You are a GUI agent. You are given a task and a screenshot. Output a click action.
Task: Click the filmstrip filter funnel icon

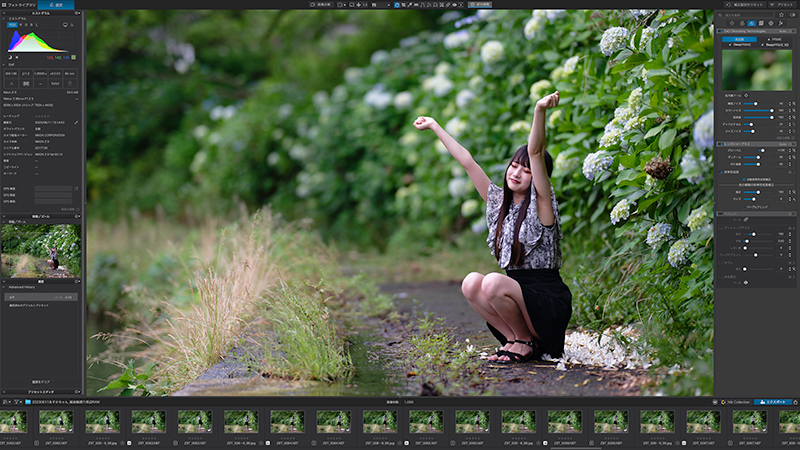click(17, 402)
